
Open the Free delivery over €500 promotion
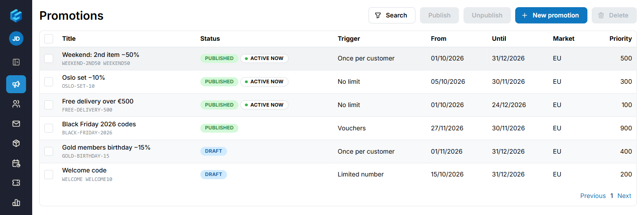pos(97,101)
